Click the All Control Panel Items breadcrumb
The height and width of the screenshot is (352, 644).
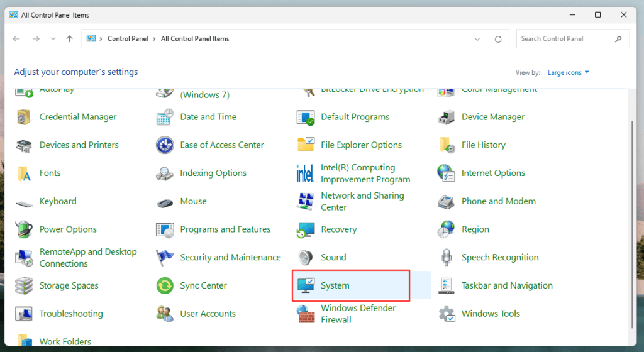click(x=195, y=39)
